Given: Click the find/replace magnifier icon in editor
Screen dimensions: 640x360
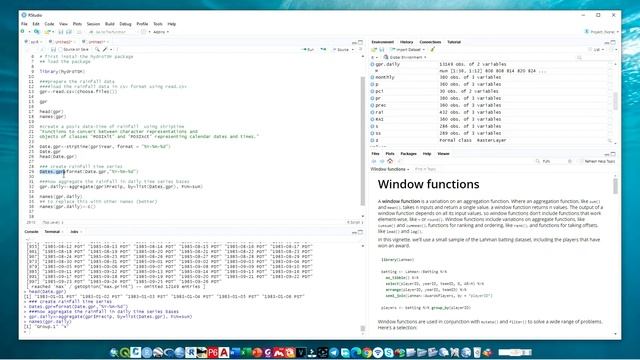Looking at the screenshot, I should (97, 49).
